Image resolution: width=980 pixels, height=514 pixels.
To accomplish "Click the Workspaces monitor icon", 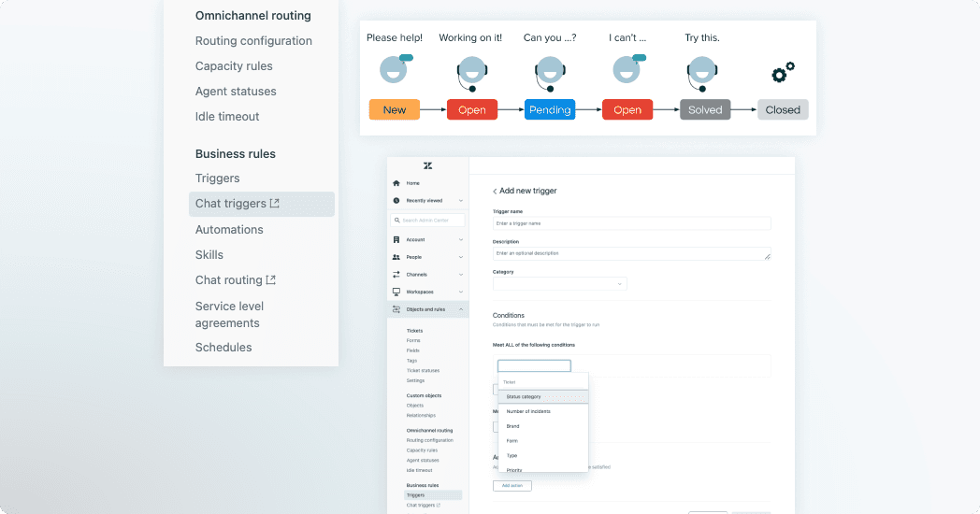I will pyautogui.click(x=396, y=292).
